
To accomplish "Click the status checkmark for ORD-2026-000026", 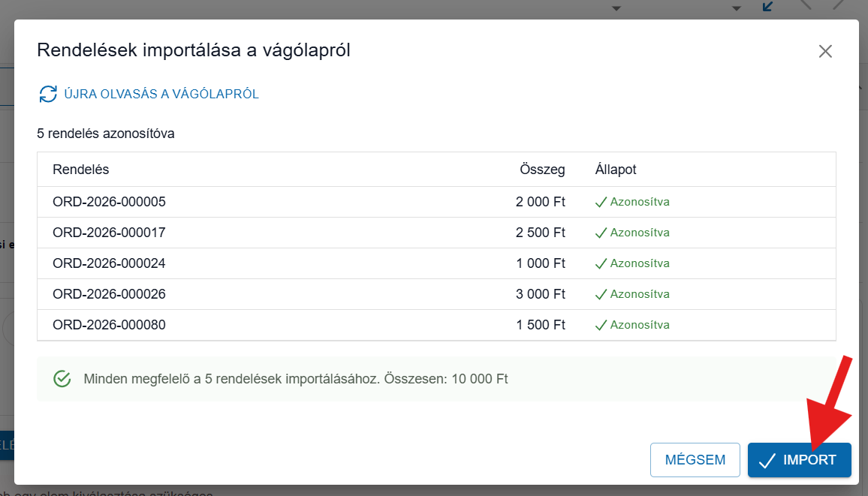I will (x=601, y=294).
